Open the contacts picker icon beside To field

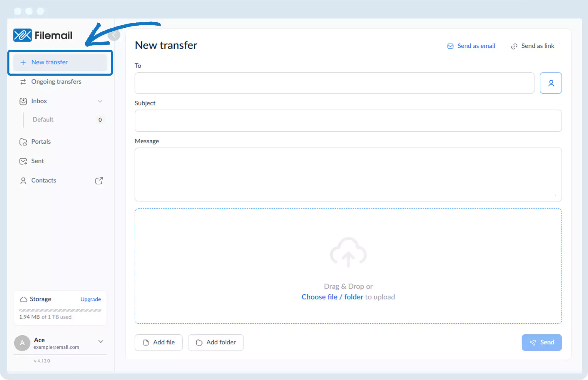[551, 83]
